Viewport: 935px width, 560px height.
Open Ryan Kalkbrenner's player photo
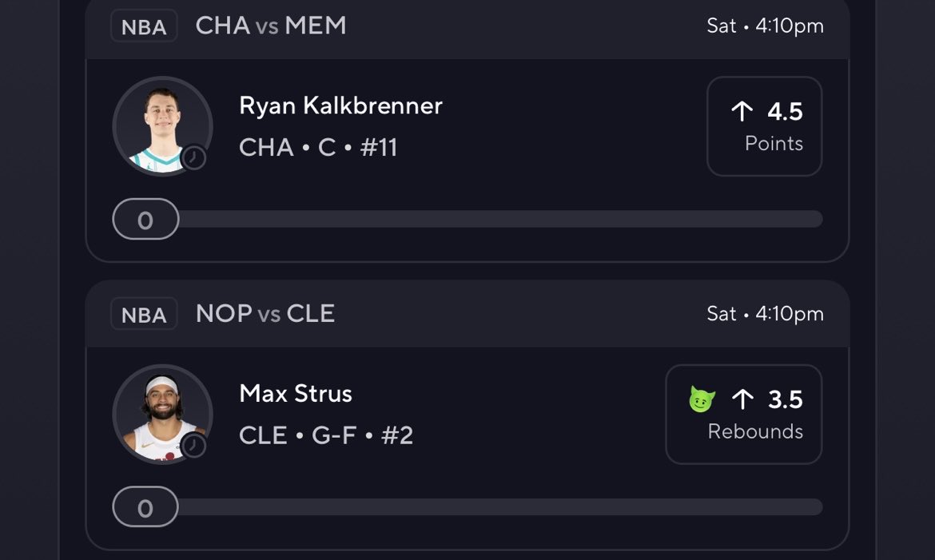point(163,126)
